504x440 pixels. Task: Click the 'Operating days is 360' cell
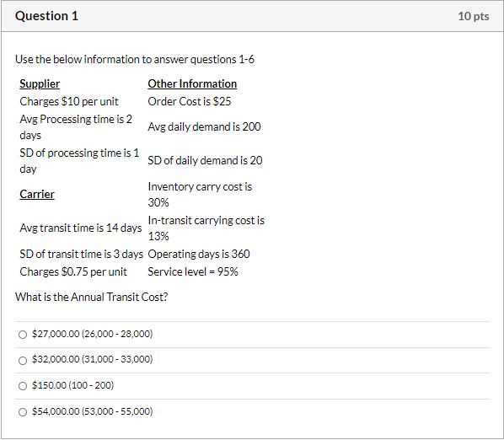[x=199, y=255]
